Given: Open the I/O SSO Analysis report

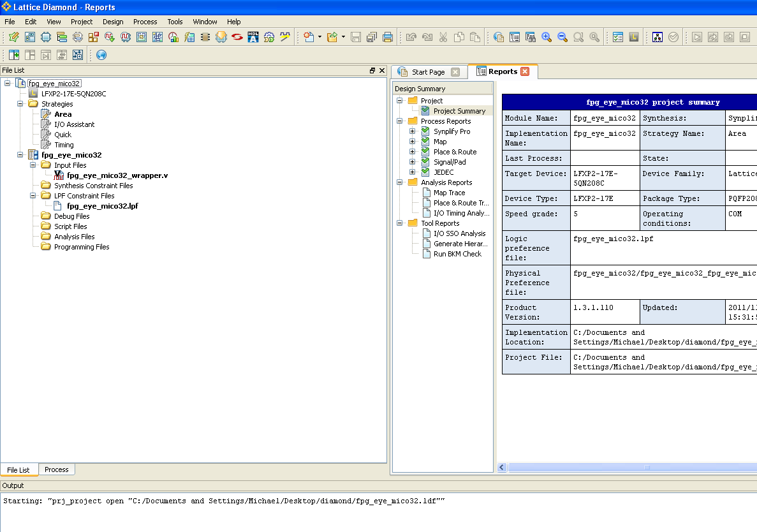Looking at the screenshot, I should 460,233.
